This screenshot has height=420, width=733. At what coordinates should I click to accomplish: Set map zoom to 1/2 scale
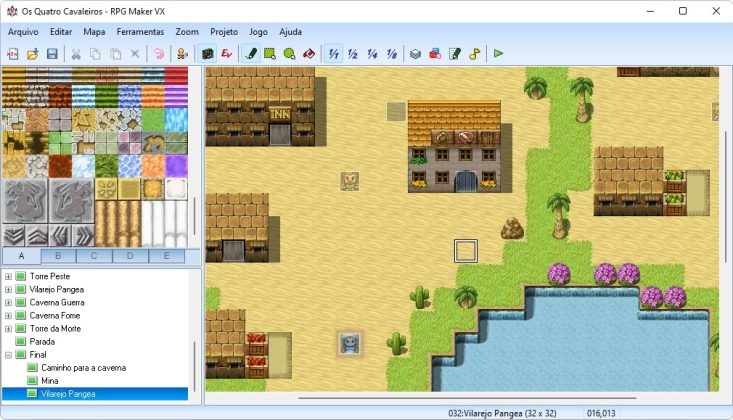[353, 54]
